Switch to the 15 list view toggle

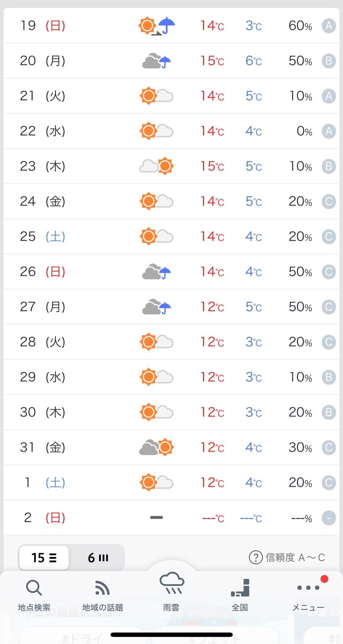click(x=44, y=558)
